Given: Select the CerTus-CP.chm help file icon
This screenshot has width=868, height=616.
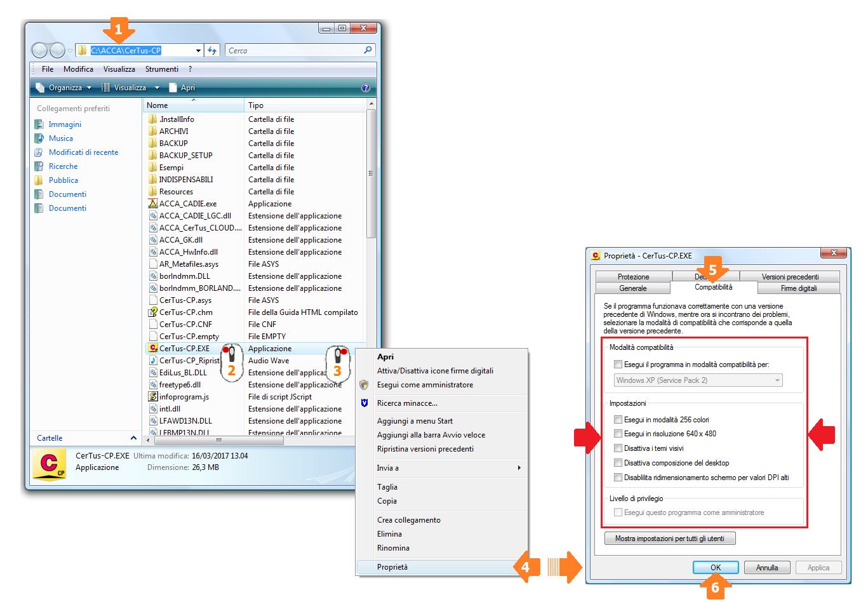Looking at the screenshot, I should [x=152, y=312].
